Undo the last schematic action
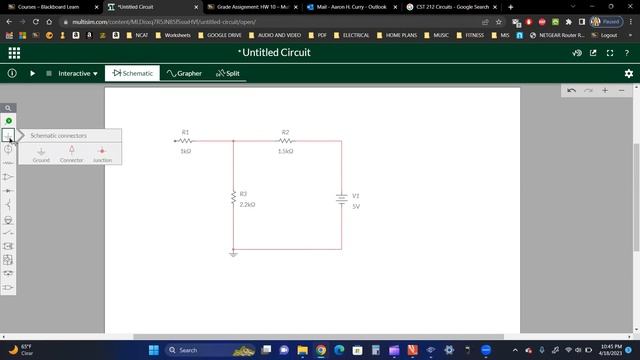Image resolution: width=640 pixels, height=360 pixels. point(571,90)
